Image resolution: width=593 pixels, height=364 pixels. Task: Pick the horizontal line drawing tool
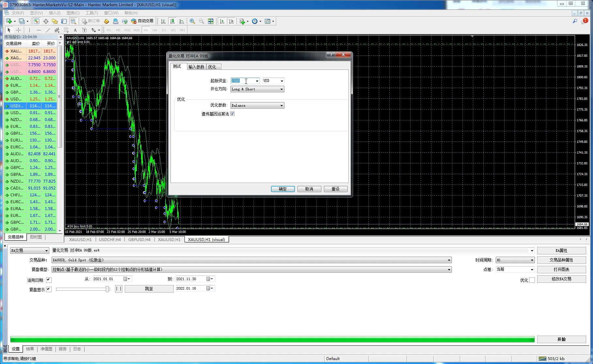coord(39,30)
